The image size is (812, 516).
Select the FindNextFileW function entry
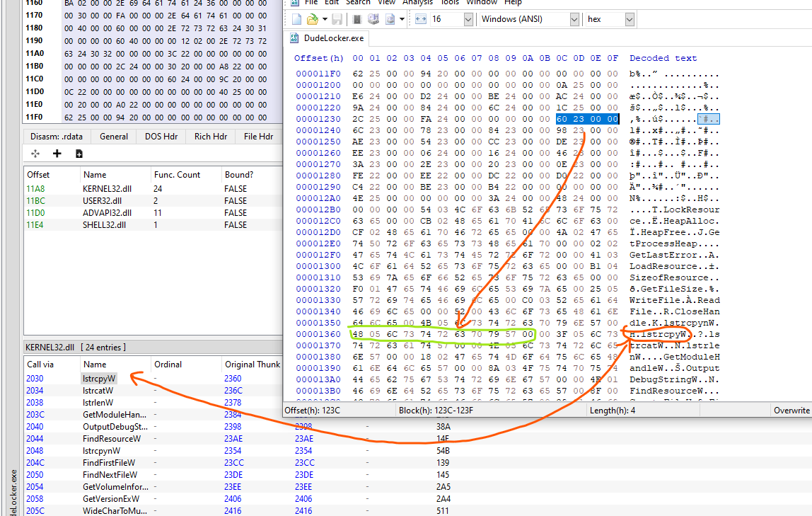(x=110, y=474)
